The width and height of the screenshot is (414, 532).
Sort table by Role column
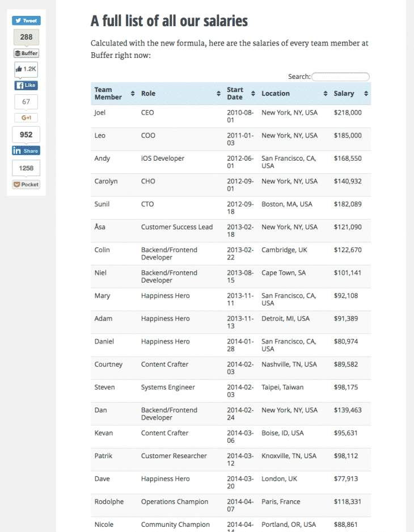[180, 94]
